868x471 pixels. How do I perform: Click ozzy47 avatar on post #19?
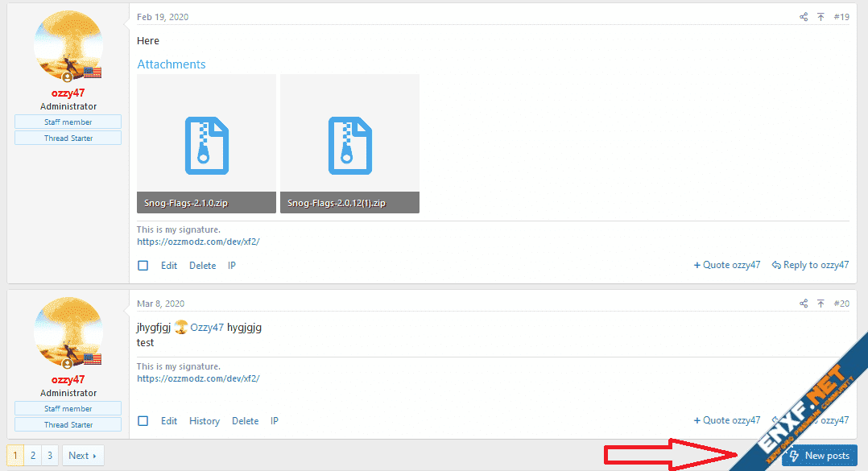click(68, 47)
